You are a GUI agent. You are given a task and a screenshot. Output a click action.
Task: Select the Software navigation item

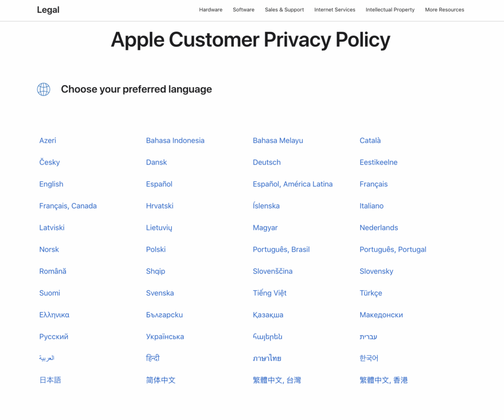click(244, 10)
